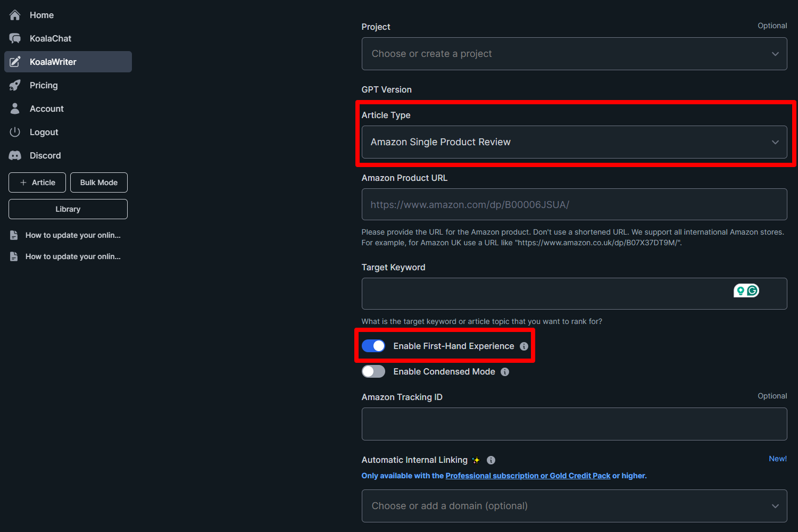Viewport: 798px width, 532px height.
Task: Click the Pricing rocket icon
Action: [15, 85]
